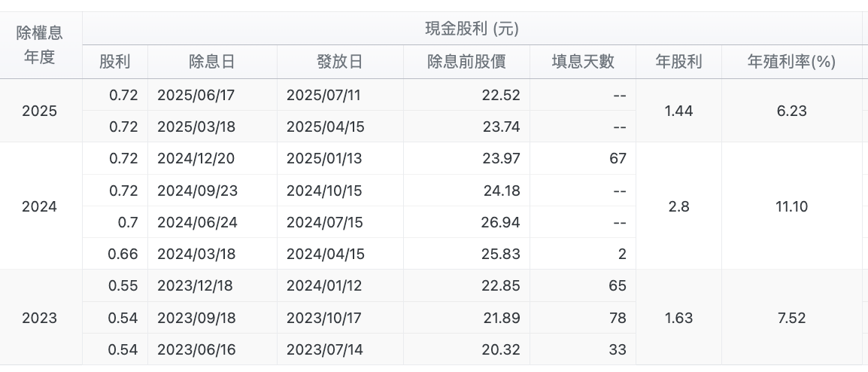Viewport: 868px width, 372px height.
Task: Click the 0.66 dividend cell
Action: (x=123, y=254)
